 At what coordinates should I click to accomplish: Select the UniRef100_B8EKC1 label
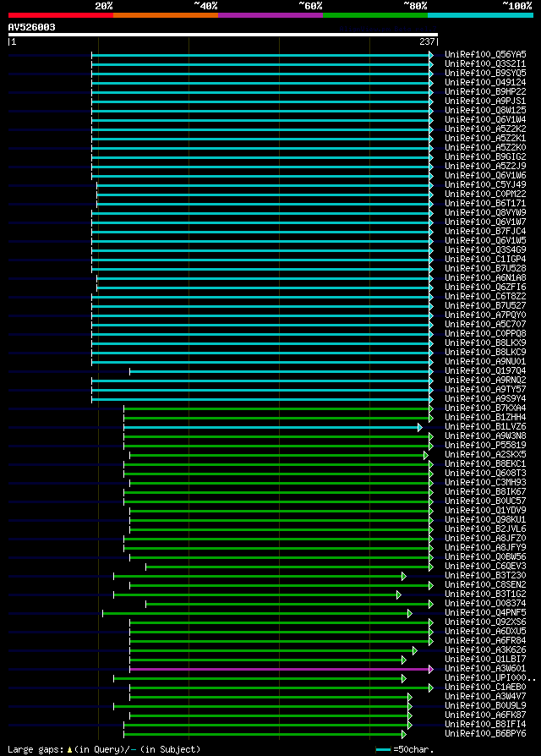point(485,463)
